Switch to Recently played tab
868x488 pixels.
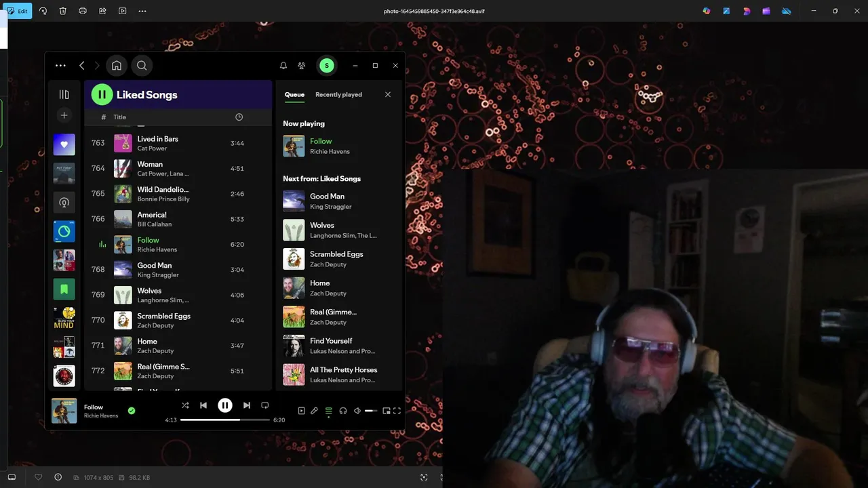pos(338,95)
